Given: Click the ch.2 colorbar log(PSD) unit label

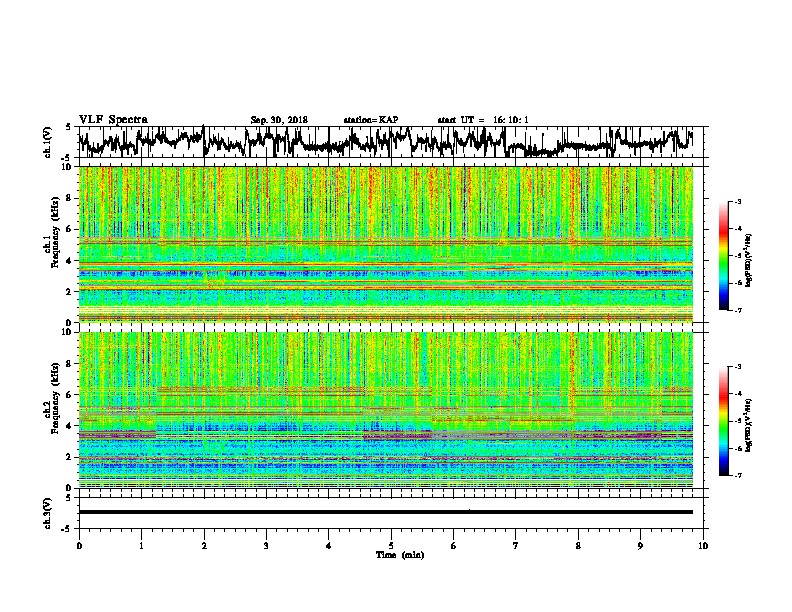Looking at the screenshot, I should pos(749,425).
